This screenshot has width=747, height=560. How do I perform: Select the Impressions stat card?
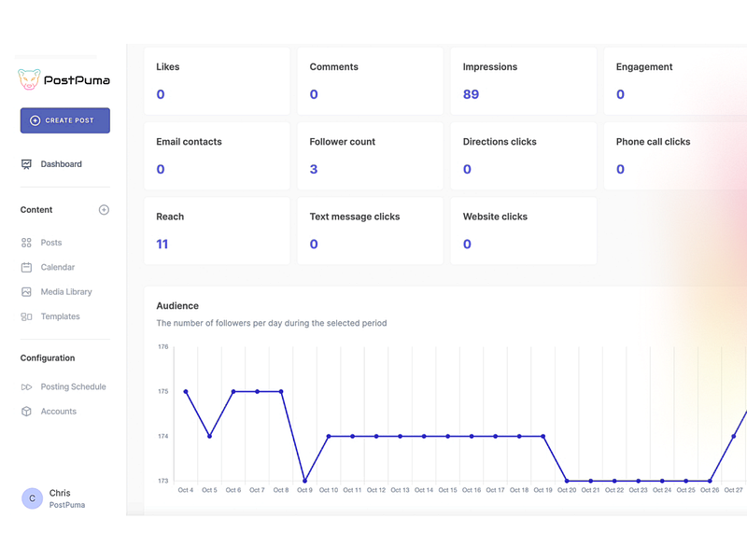[523, 81]
